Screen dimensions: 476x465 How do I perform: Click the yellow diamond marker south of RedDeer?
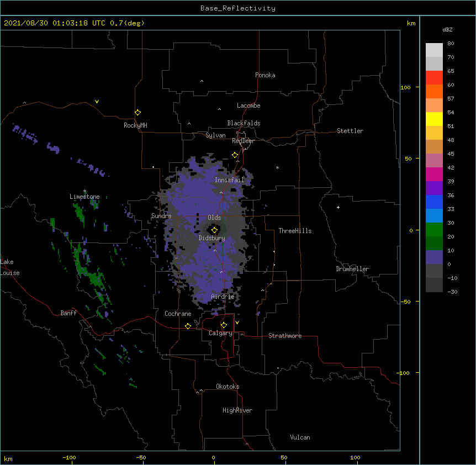click(235, 155)
